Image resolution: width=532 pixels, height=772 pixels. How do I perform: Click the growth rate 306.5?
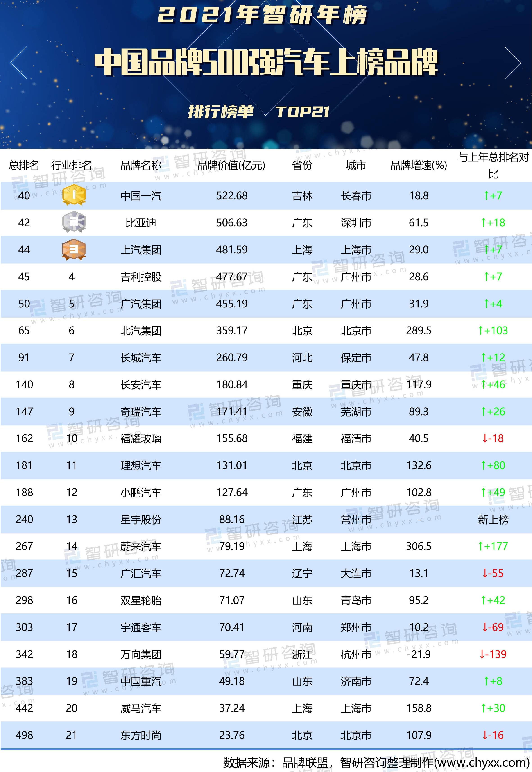[x=419, y=546]
